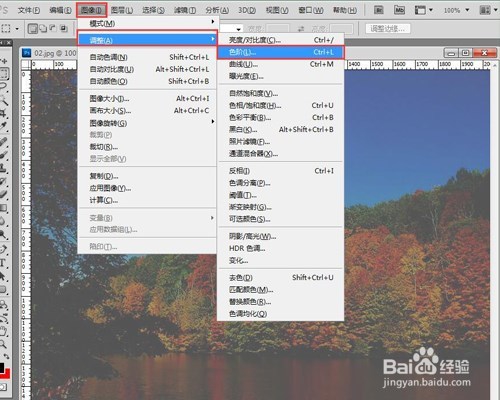Open the selection style dropdown in options bar
The image size is (500, 400).
click(231, 29)
